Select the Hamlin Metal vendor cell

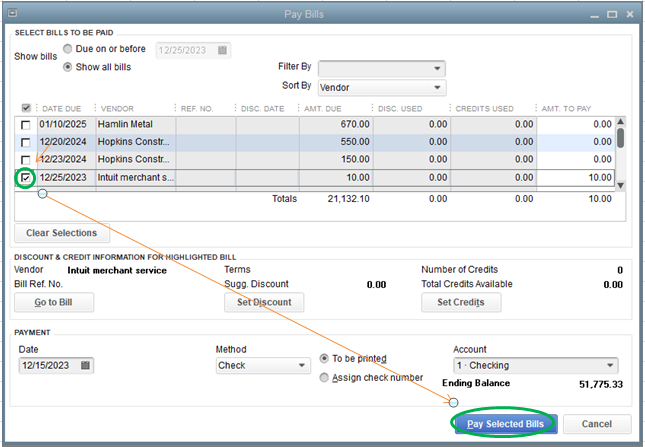click(136, 124)
